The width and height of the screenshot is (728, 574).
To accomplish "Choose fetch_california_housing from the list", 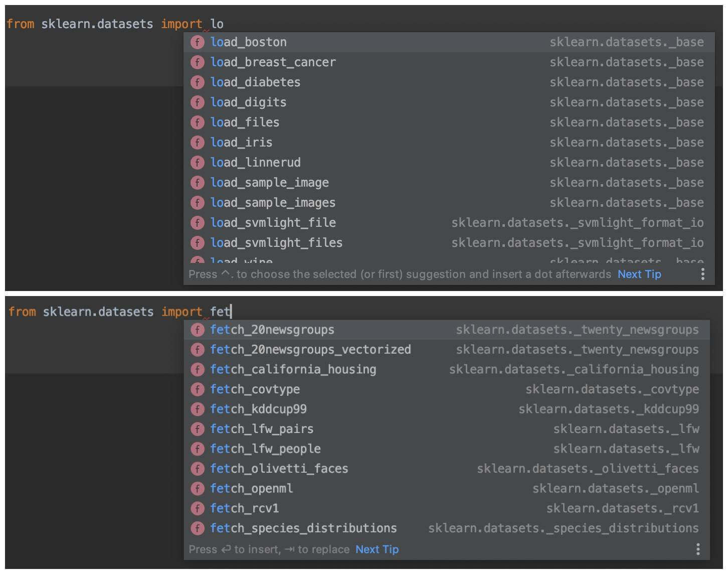I will 293,369.
